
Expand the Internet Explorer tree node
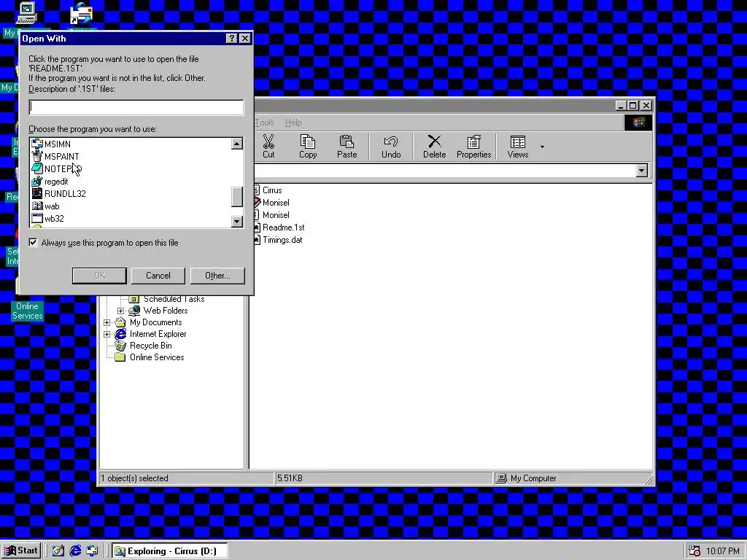click(107, 334)
